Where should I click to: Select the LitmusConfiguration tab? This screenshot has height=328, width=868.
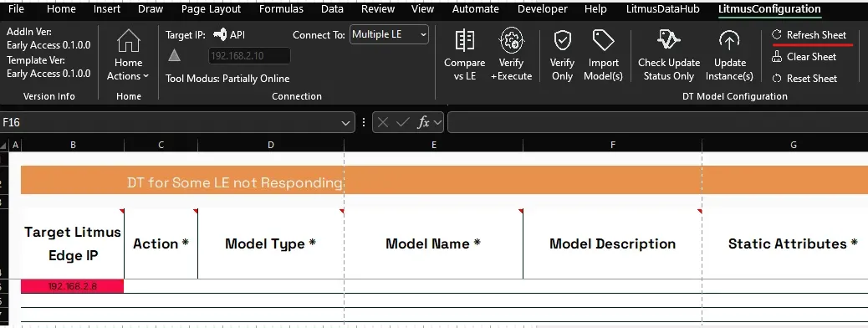769,9
